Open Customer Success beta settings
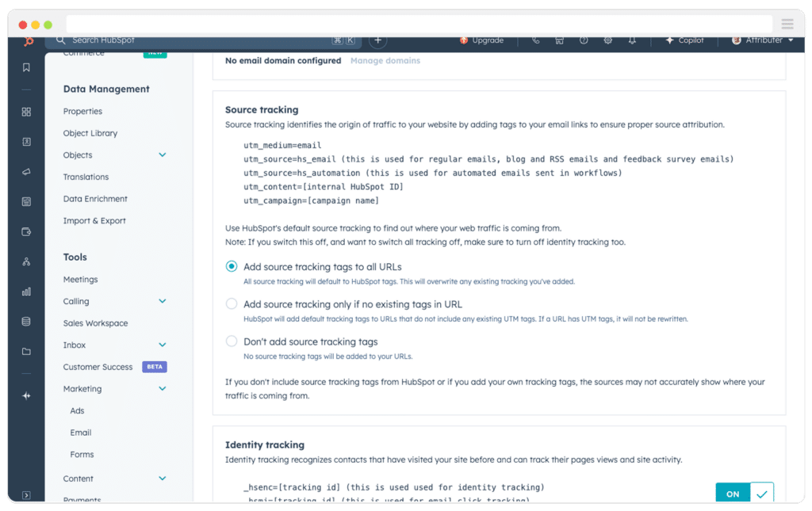 pyautogui.click(x=98, y=367)
